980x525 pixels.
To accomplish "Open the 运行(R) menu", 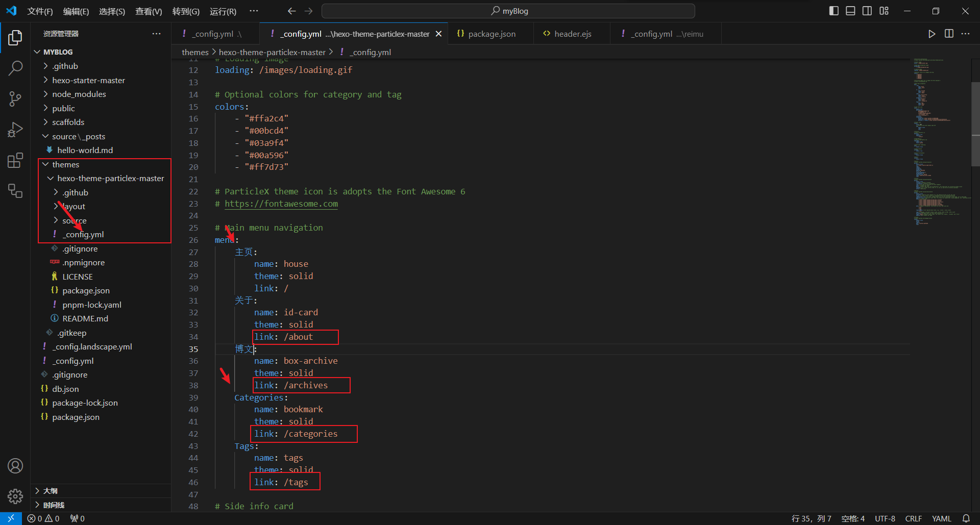I will (x=223, y=11).
